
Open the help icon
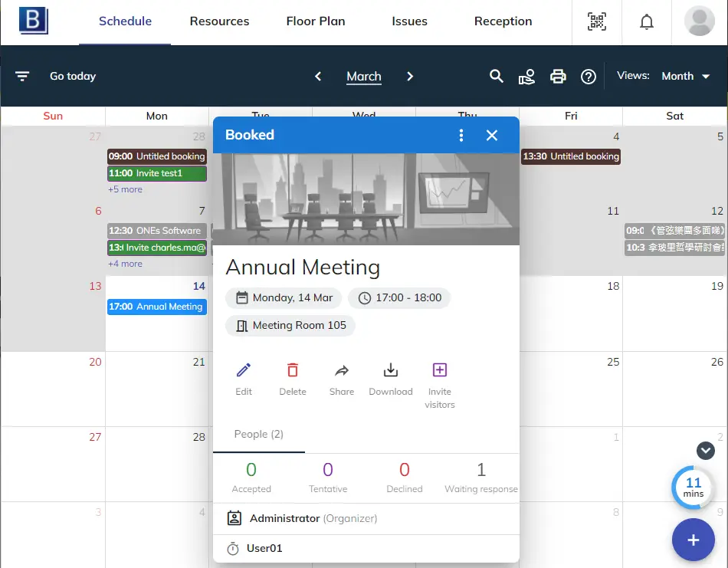pos(588,77)
